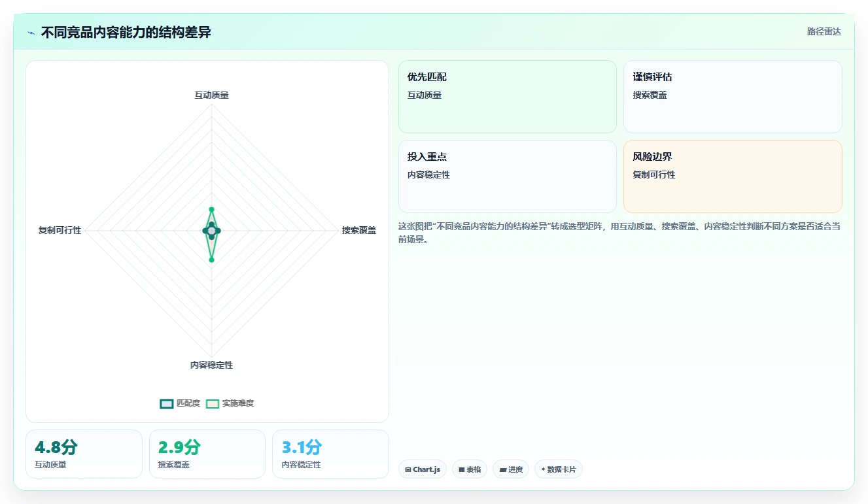This screenshot has width=868, height=504.
Task: Toggle the 匹配度 legend swatch
Action: pos(167,403)
